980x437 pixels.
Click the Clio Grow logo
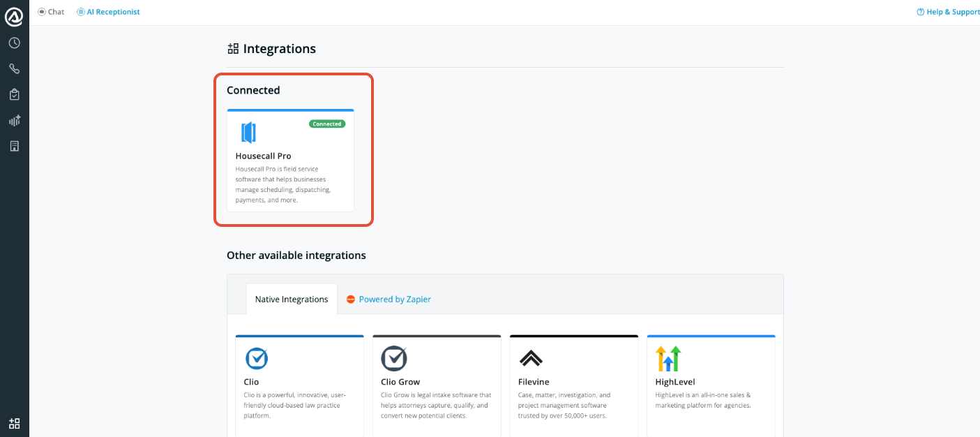click(x=394, y=358)
